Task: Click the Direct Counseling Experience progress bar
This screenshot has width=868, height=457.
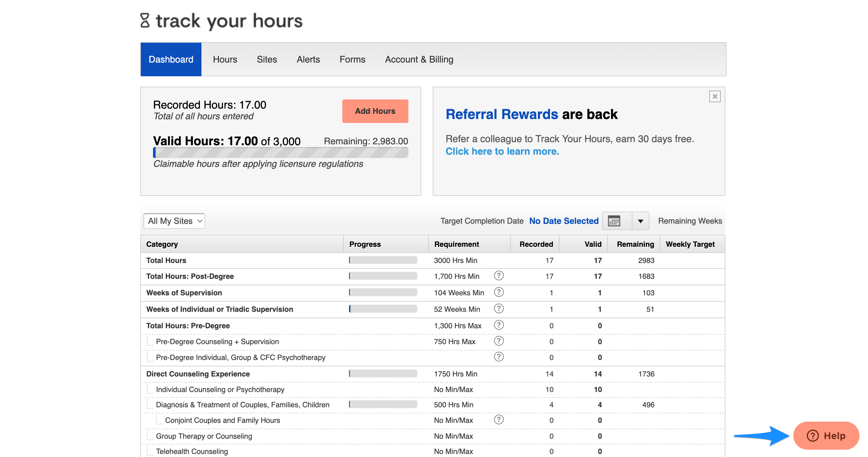Action: 383,373
